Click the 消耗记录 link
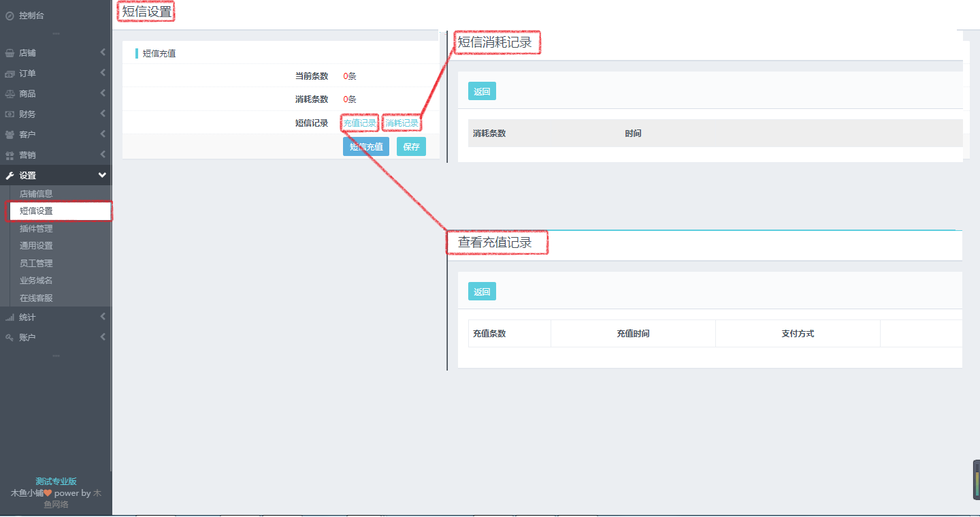Screen dimensions: 980x517 (402, 123)
